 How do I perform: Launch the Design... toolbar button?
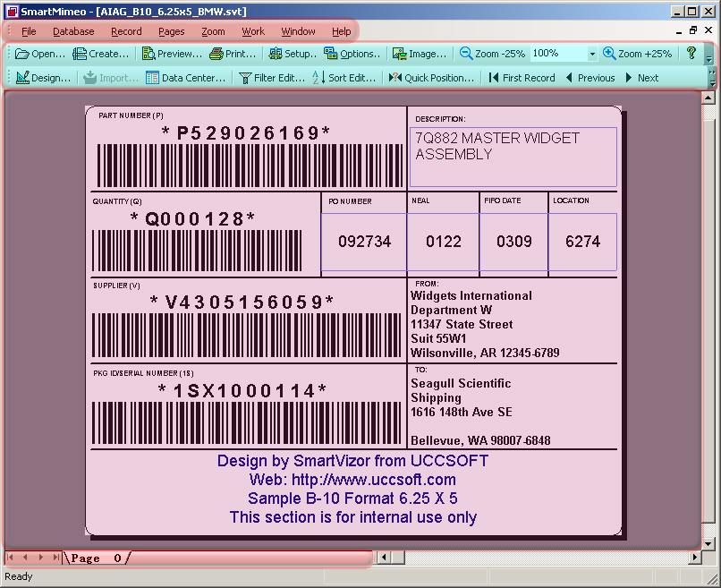[x=43, y=78]
